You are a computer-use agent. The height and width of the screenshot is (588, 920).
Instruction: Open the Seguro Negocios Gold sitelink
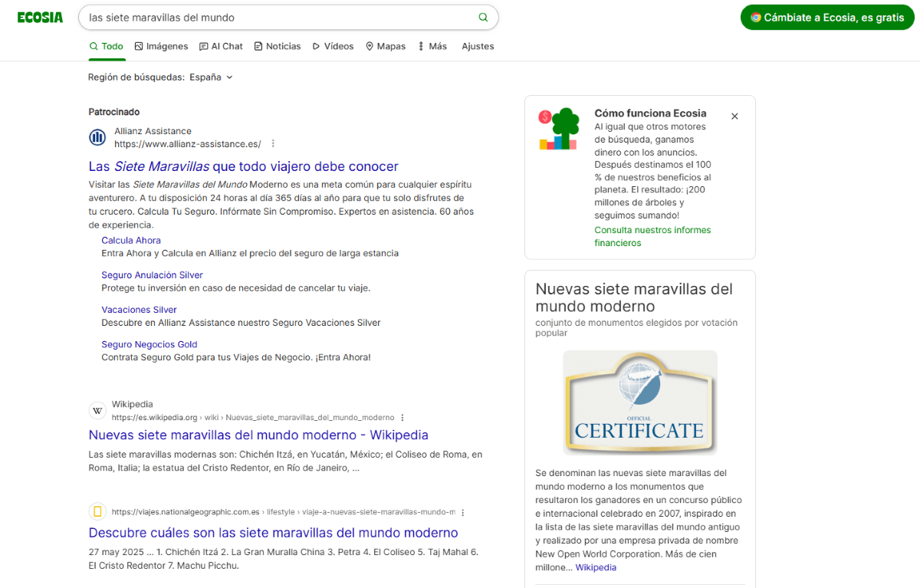(x=149, y=344)
